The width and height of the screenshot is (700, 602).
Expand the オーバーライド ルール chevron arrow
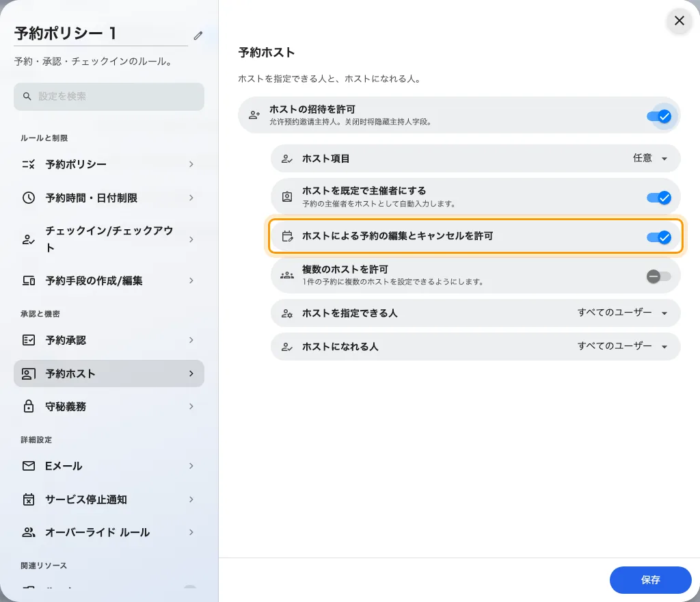(x=191, y=532)
